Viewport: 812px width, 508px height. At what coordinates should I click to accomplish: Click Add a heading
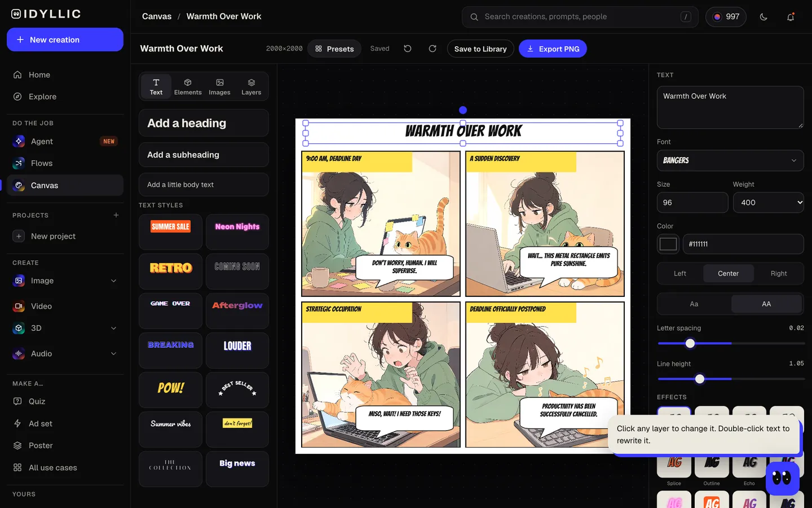[204, 123]
